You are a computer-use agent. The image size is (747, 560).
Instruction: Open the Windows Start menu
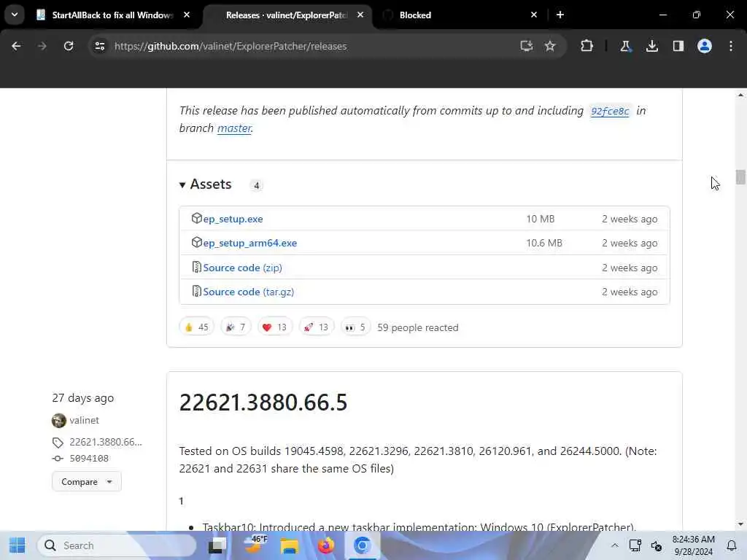[x=18, y=545]
